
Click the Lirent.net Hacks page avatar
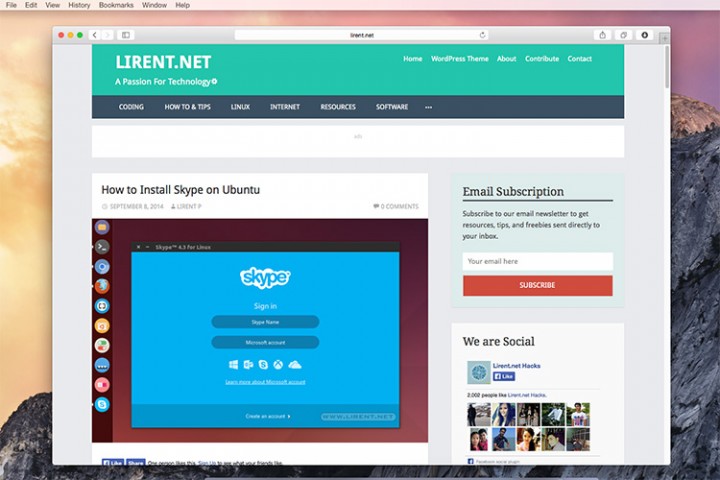tap(478, 372)
